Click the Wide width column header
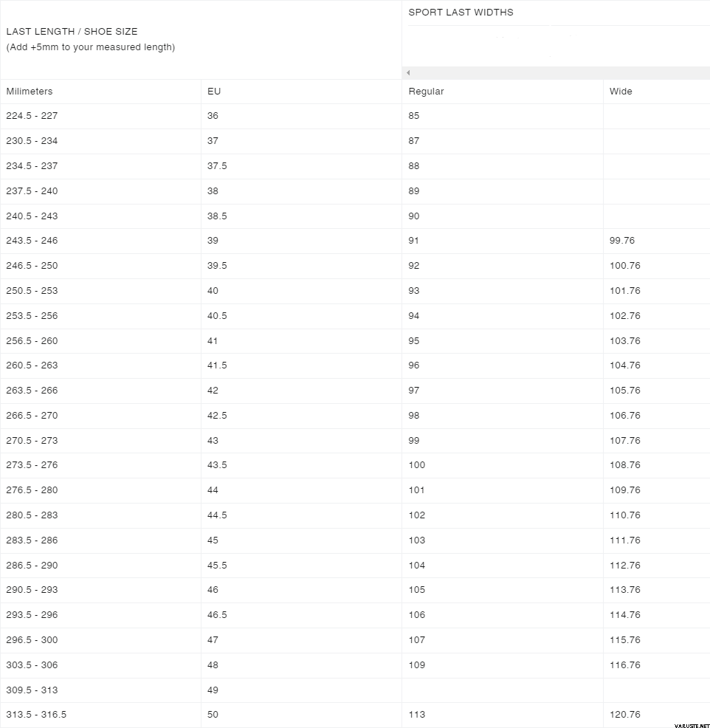The width and height of the screenshot is (710, 728). tap(621, 92)
